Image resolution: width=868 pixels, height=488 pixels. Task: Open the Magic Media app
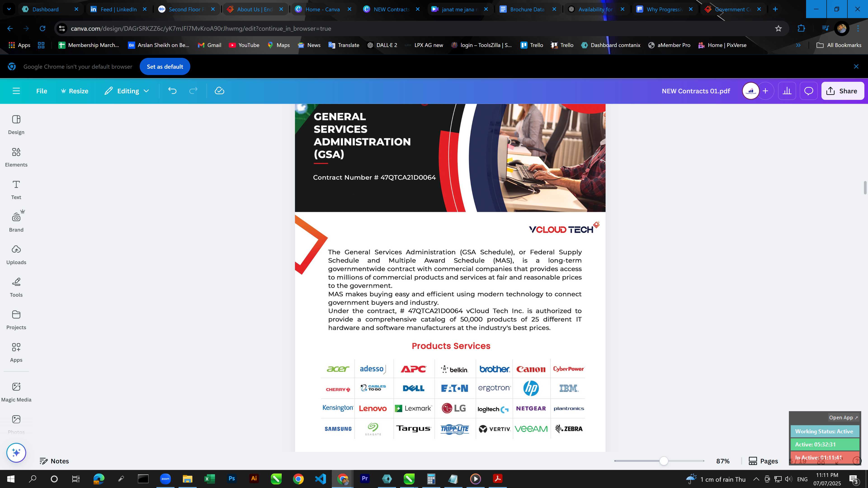click(16, 392)
